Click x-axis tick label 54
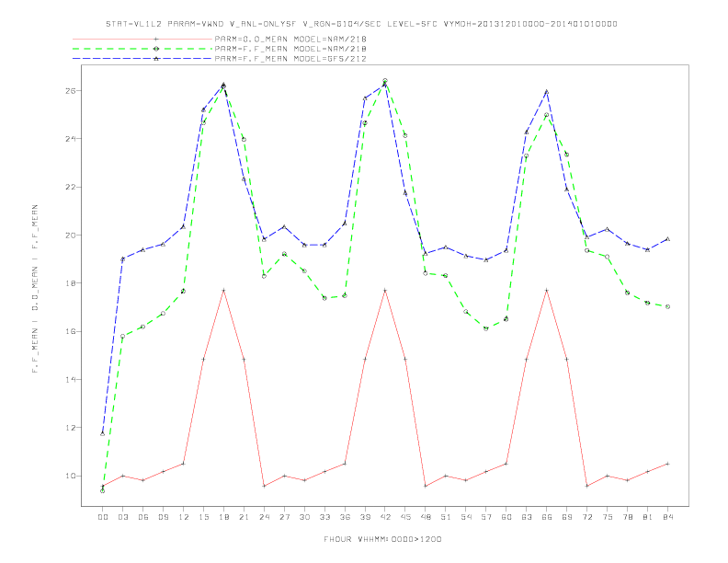 click(466, 517)
